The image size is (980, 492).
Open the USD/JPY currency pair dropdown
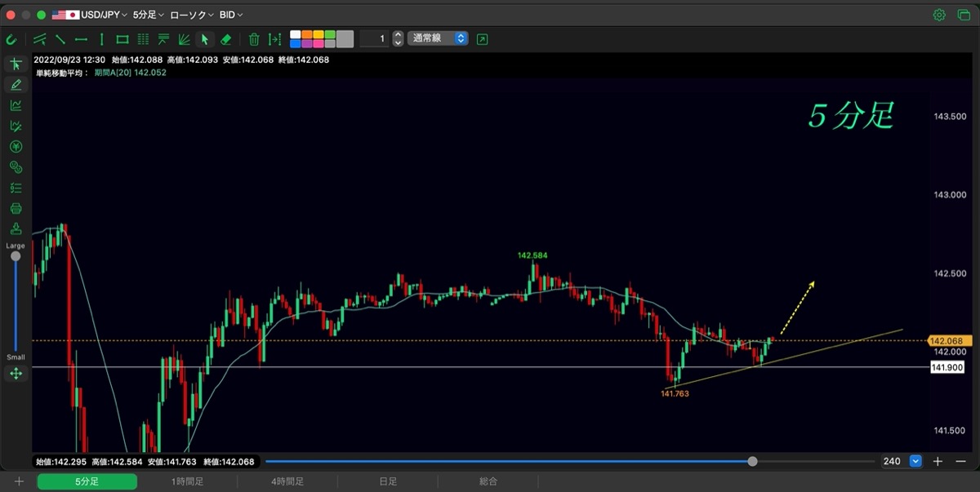pyautogui.click(x=89, y=15)
